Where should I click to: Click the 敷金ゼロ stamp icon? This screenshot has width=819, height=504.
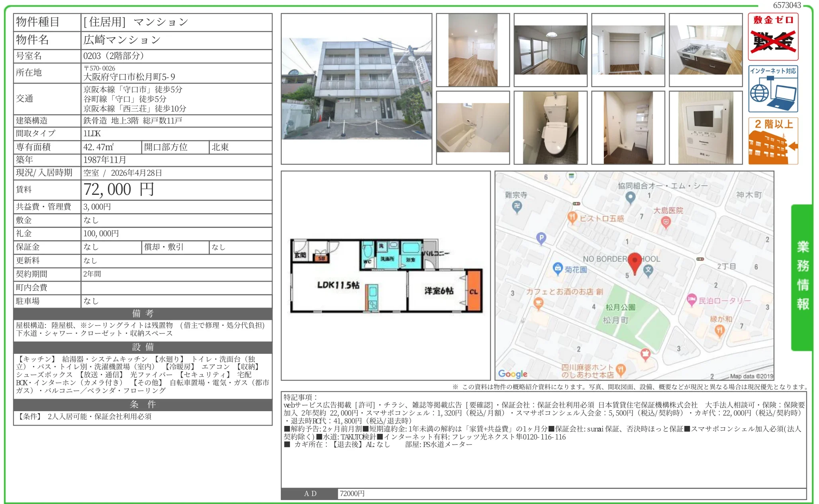(x=773, y=36)
